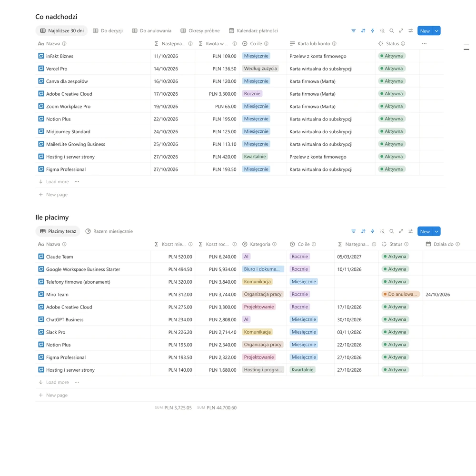Click the page icon of Claude Team row
The width and height of the screenshot is (476, 476).
coord(41,257)
